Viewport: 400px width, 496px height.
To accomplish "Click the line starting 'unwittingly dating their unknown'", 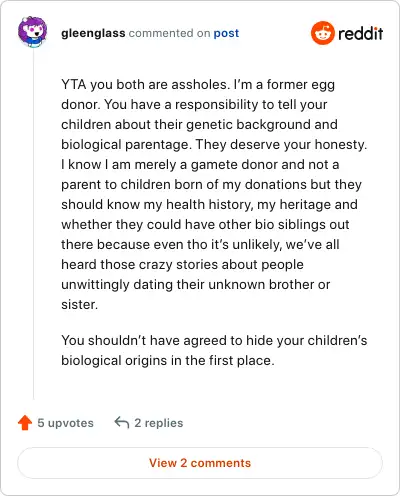I will pyautogui.click(x=196, y=285).
